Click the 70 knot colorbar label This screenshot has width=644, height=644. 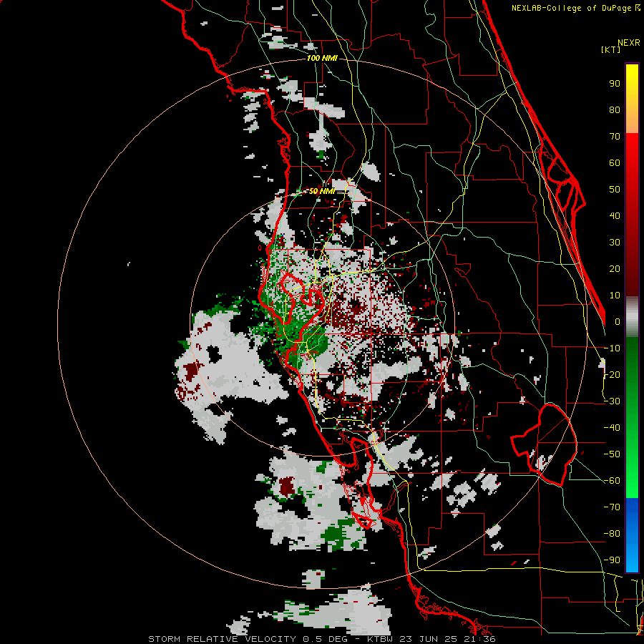(615, 137)
